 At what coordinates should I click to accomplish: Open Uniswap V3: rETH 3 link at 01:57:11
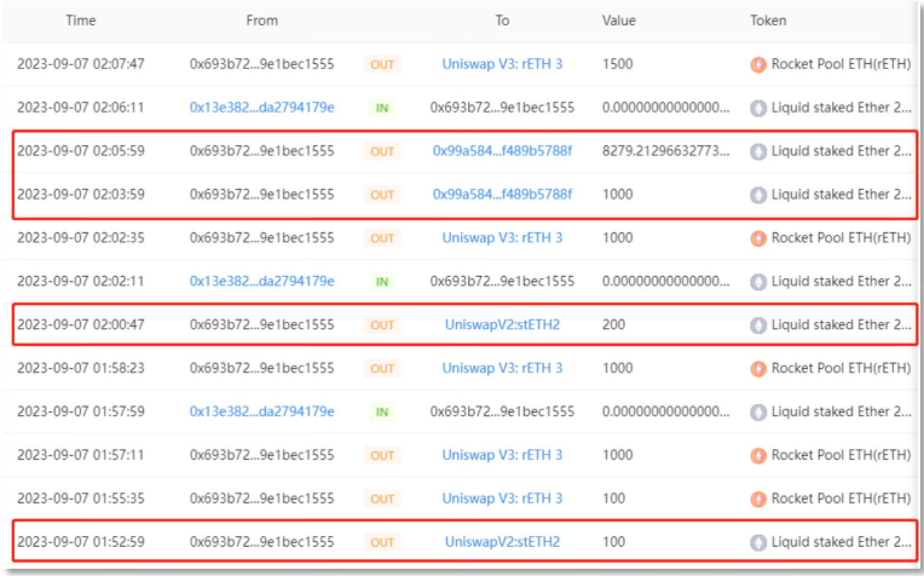(x=502, y=455)
